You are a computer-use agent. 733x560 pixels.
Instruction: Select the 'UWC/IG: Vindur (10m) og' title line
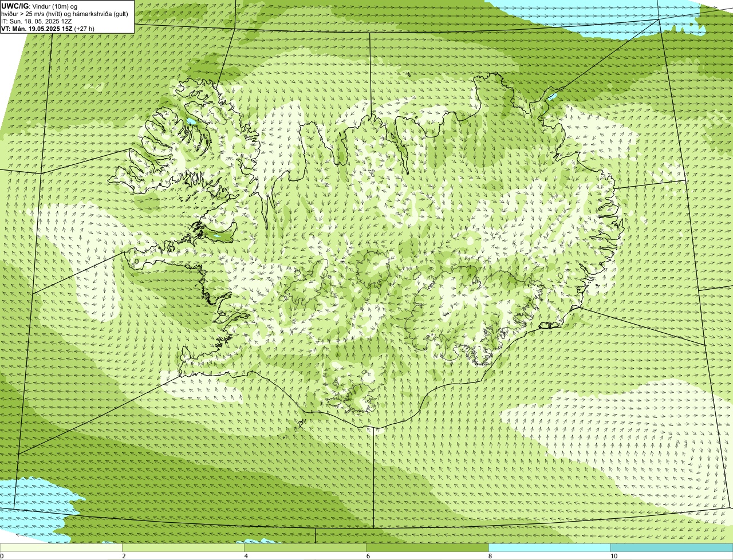click(39, 6)
